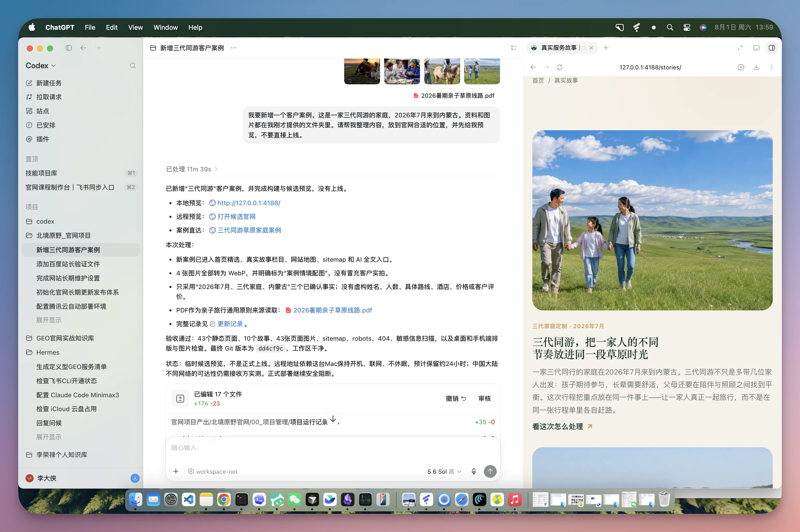This screenshot has width=800, height=532.
Task: Click workspace-net environment selector
Action: [x=213, y=472]
